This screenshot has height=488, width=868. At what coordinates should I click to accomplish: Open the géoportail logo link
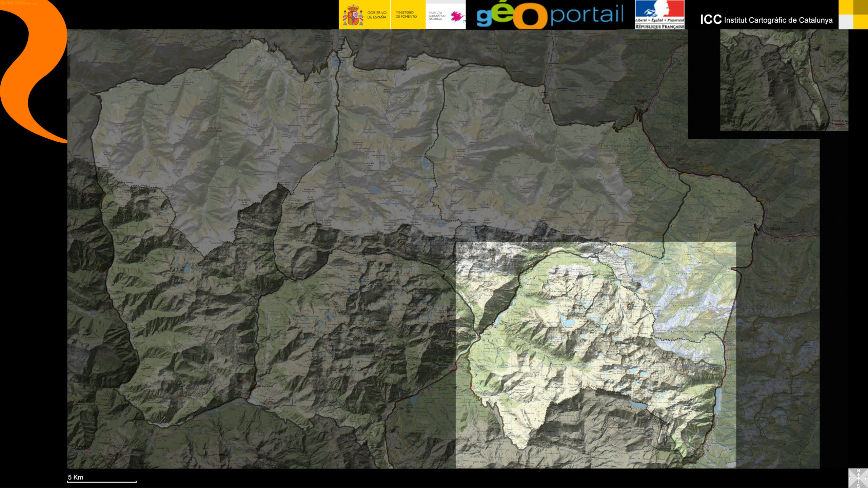550,15
